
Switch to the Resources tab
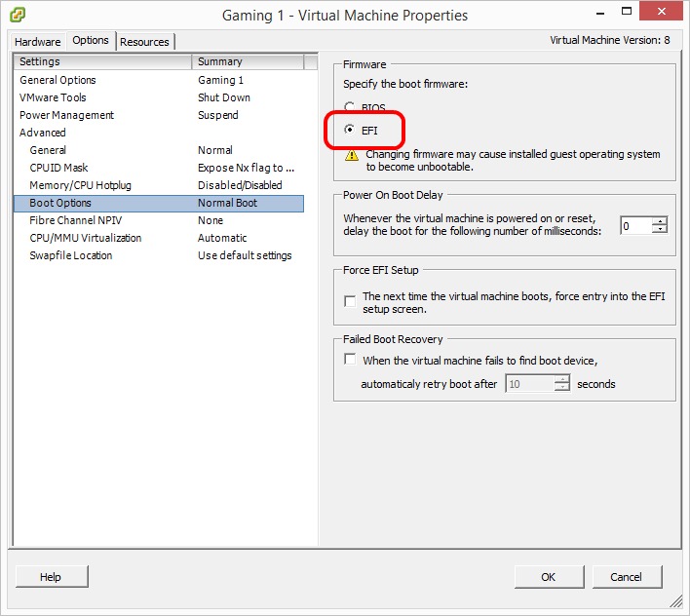pyautogui.click(x=144, y=42)
